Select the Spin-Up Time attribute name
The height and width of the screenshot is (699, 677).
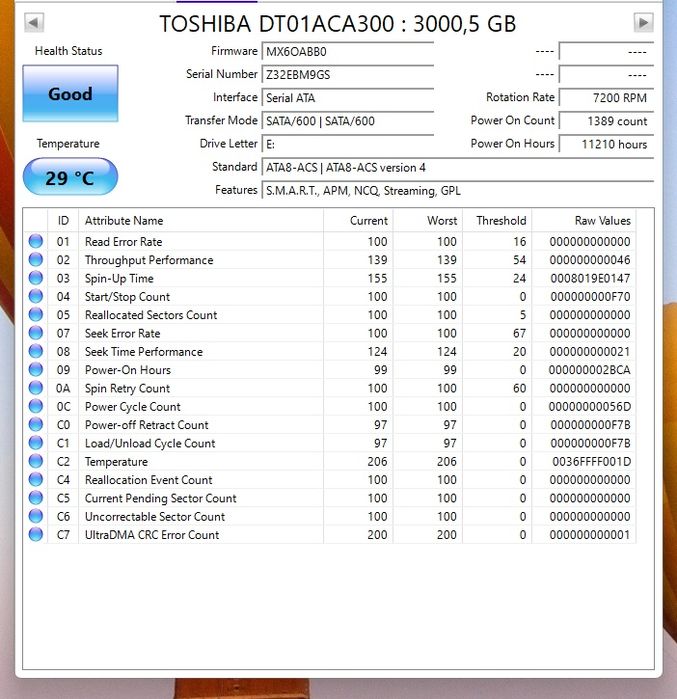click(119, 279)
